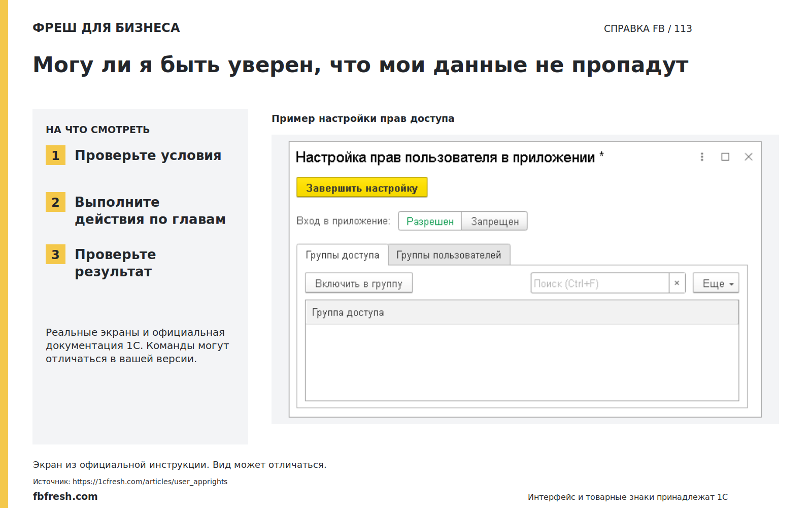Click the Включить в группу button

pos(359,283)
